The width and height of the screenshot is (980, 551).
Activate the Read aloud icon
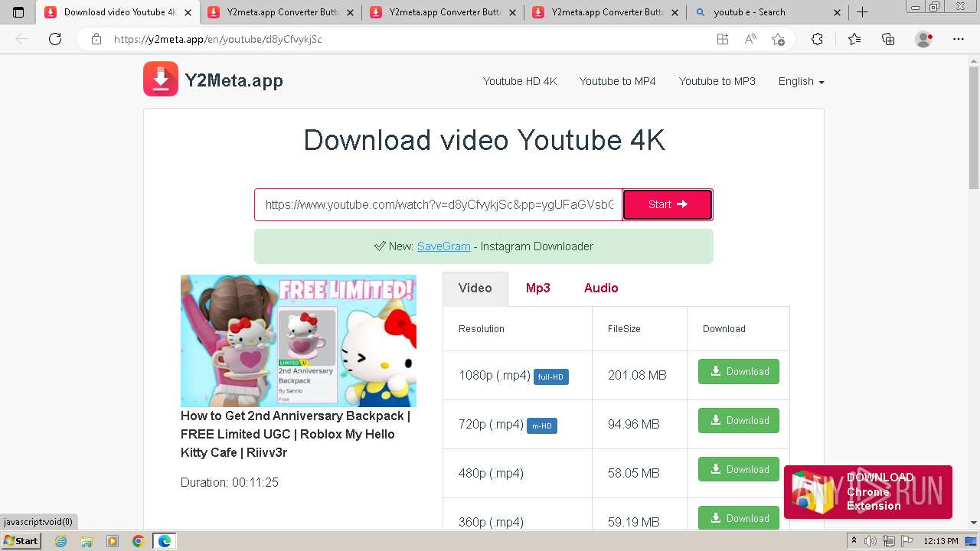coord(750,39)
